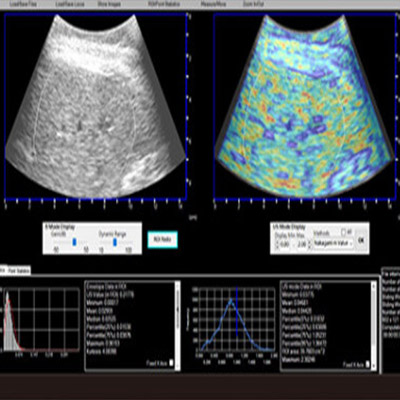Toggle Fixed X Axis checkbox under envelope data
Image resolution: width=400 pixels, height=400 pixels.
171,363
